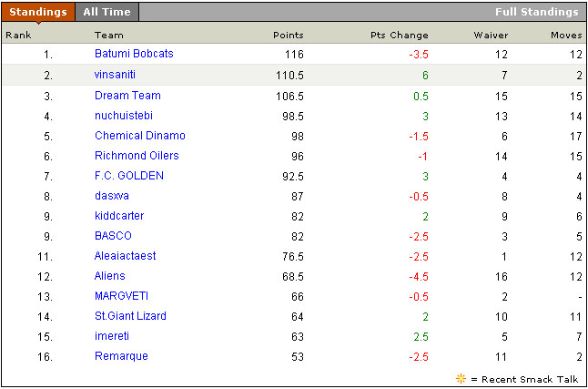Click the Recent Smack Talk star icon
Image resolution: width=588 pixels, height=389 pixels.
pyautogui.click(x=461, y=378)
